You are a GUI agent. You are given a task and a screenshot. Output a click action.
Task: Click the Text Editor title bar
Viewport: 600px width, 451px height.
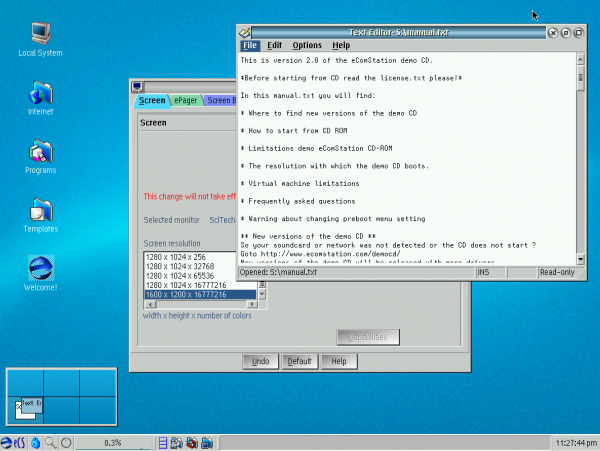[x=398, y=33]
